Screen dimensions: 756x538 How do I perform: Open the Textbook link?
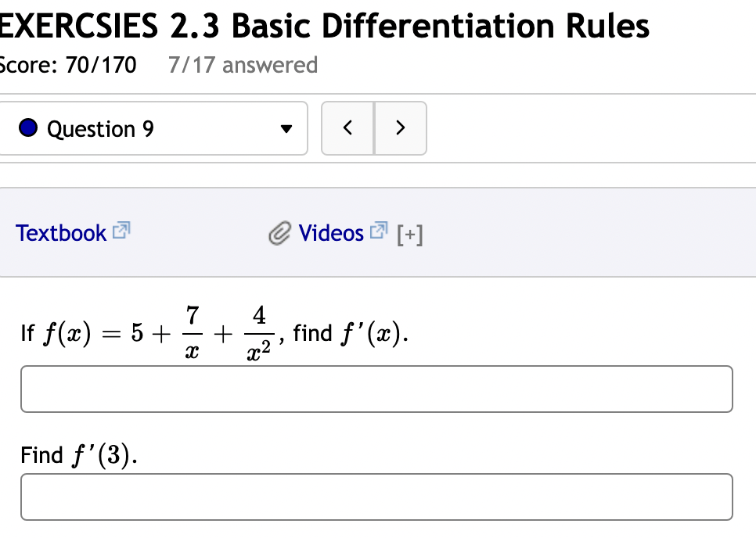(60, 232)
